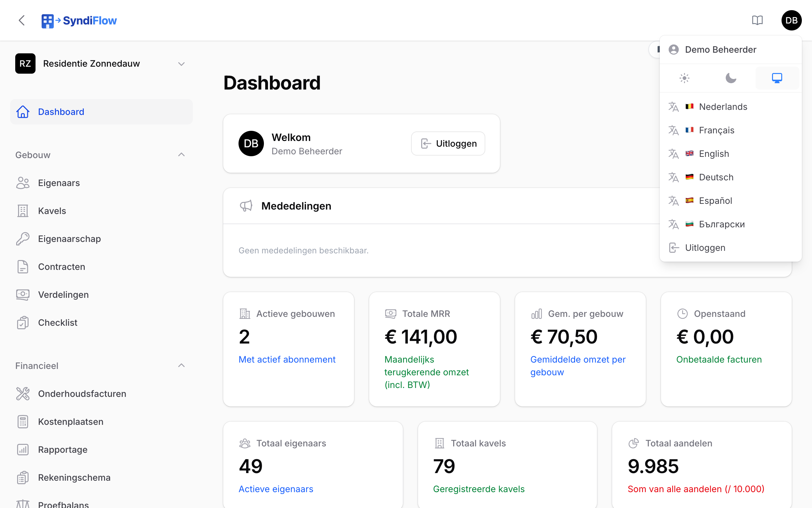Choose Български language in the menu
Image resolution: width=812 pixels, height=508 pixels.
(x=730, y=224)
